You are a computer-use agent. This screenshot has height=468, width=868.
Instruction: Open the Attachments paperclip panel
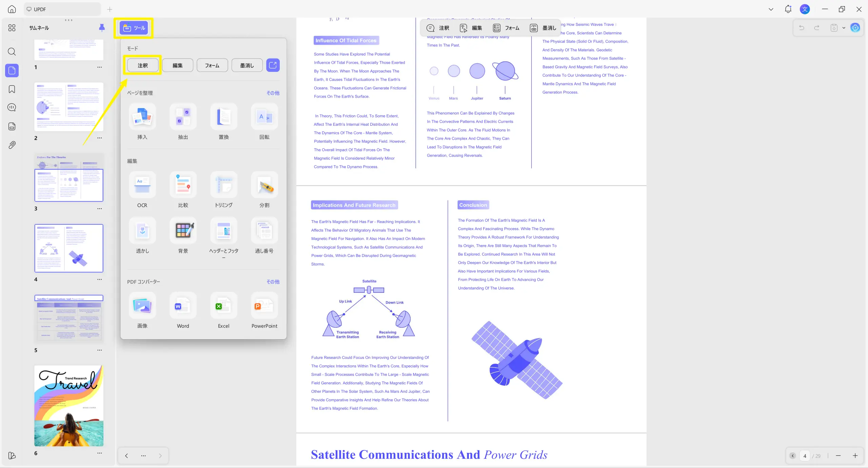(x=12, y=145)
